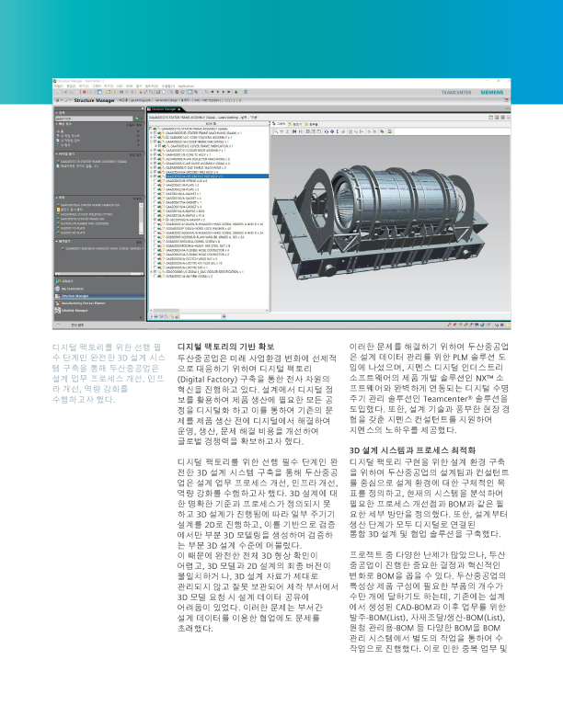Image resolution: width=563 pixels, height=728 pixels.
Task: Click STATOR FRAME ASSEMBLY link in left panel
Action: pos(94,162)
